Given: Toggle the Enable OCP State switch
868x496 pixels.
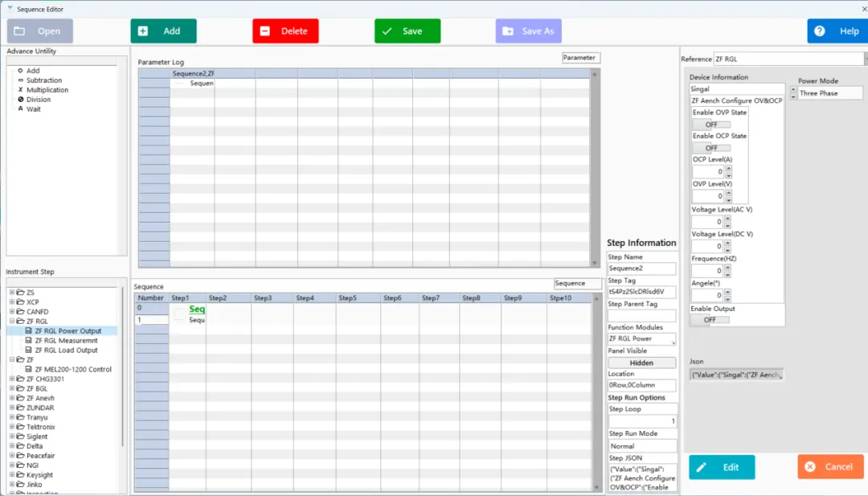Looking at the screenshot, I should coord(711,148).
